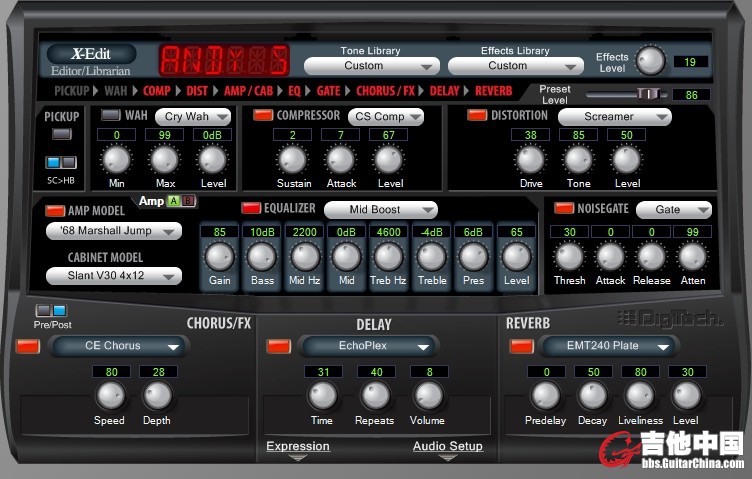Viewport: 752px width, 479px height.
Task: Click the Distortion Tone knob
Action: coord(578,160)
